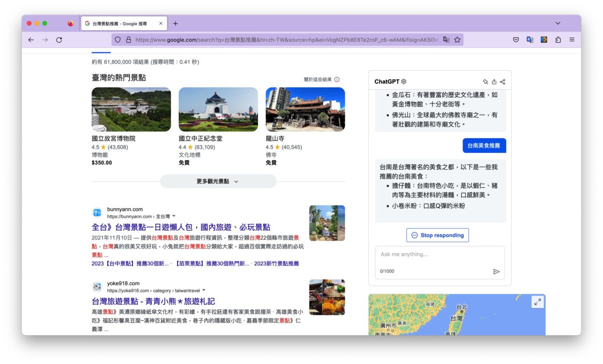Open 國立故宮博物院 photo thumbnail
The width and height of the screenshot is (603, 364).
pos(131,109)
